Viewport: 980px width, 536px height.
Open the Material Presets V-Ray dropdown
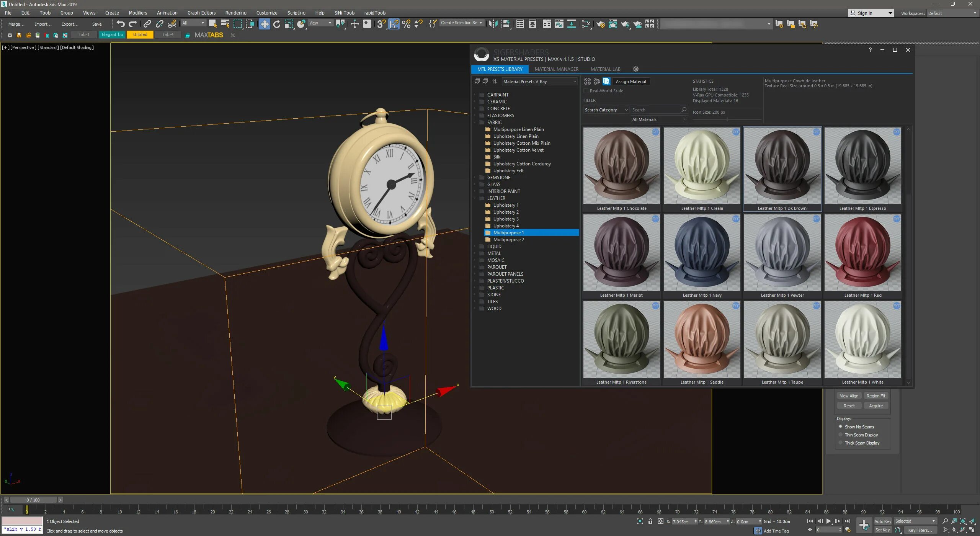click(x=539, y=82)
